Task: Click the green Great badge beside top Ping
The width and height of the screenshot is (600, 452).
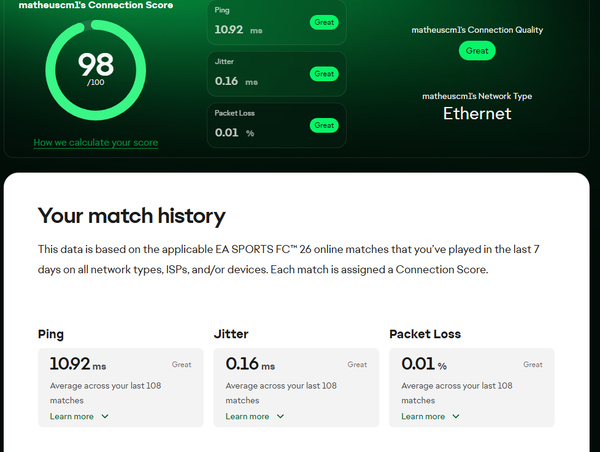Action: pos(323,22)
